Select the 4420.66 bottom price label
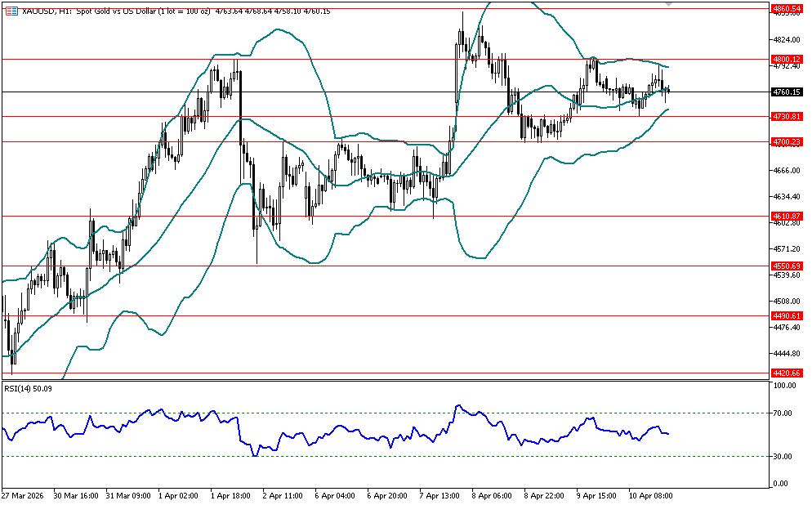Image resolution: width=812 pixels, height=505 pixels. (786, 373)
